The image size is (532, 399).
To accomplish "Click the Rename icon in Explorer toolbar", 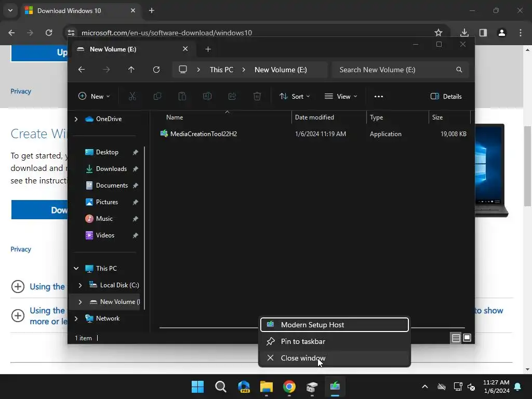I will tap(207, 96).
